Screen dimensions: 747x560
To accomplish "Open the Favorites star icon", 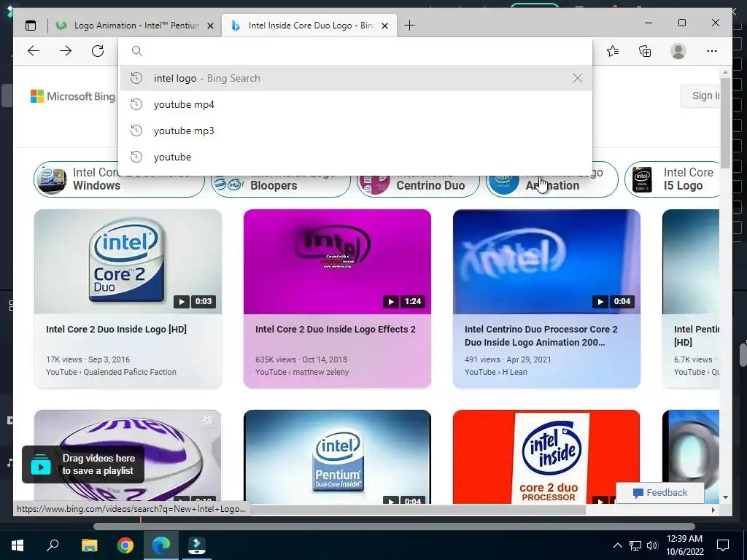I will click(613, 51).
